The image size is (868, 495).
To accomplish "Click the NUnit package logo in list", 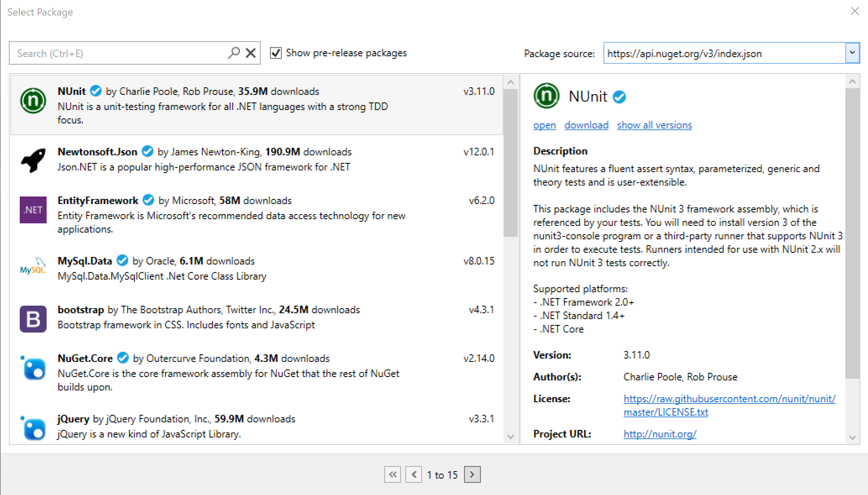I will [x=33, y=101].
